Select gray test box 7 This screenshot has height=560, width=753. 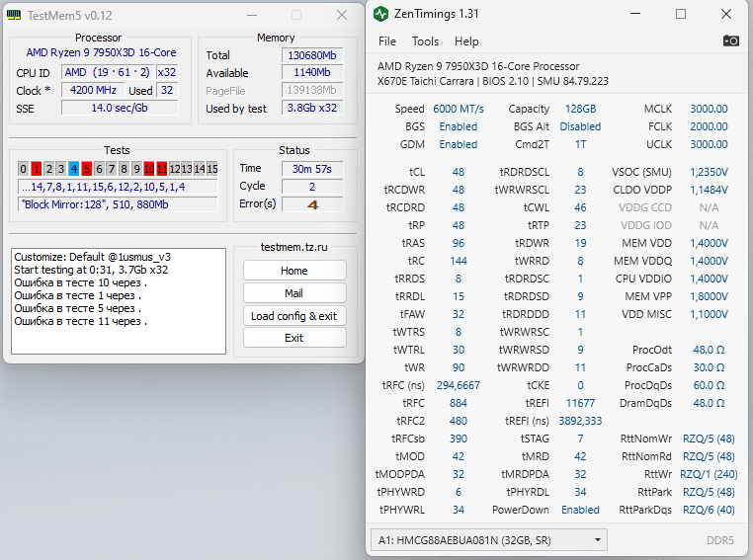pos(112,169)
